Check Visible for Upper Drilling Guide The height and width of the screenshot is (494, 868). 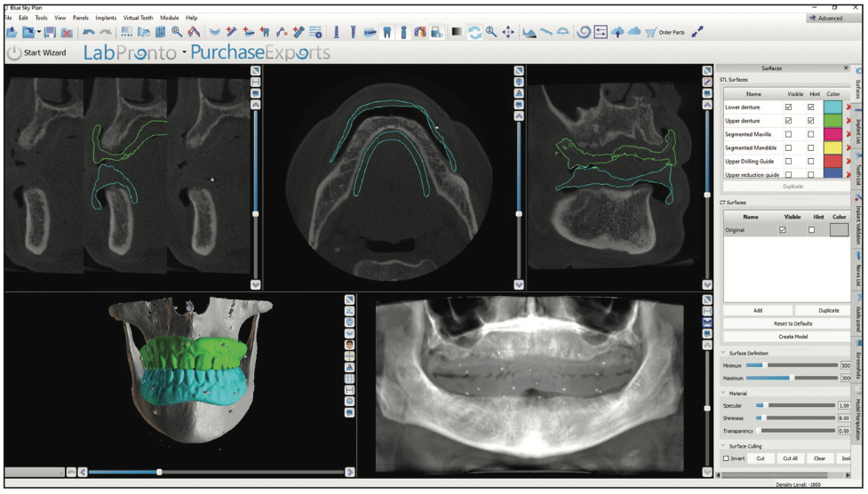[x=788, y=161]
